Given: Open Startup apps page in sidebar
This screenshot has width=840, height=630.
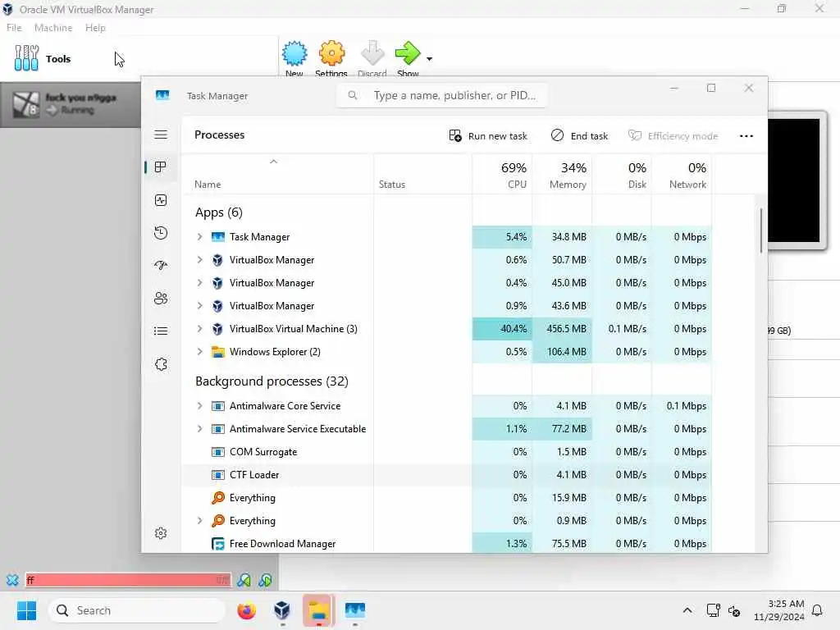Looking at the screenshot, I should tap(161, 266).
